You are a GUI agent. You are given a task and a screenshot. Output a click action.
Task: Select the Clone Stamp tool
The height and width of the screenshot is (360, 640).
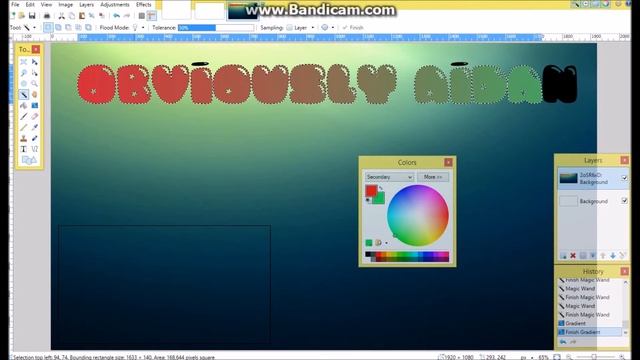[24, 138]
